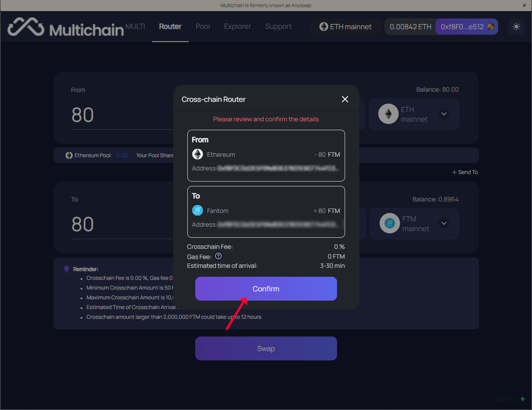Click the Ethereum logo in the From box
This screenshot has height=410, width=532.
click(x=198, y=155)
